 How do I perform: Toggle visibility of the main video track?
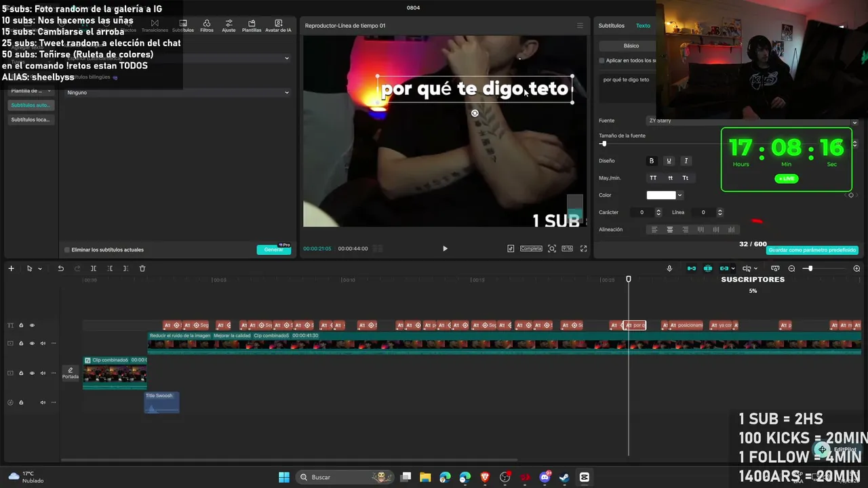pos(32,344)
